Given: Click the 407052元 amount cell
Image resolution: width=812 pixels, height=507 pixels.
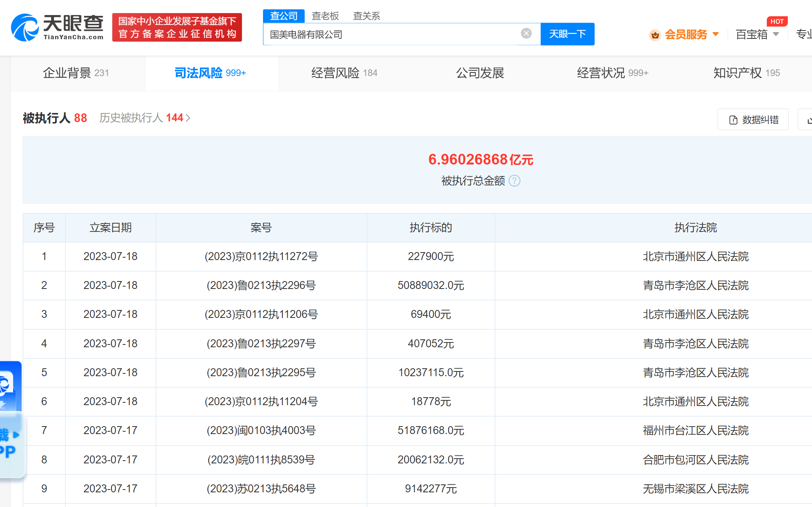Looking at the screenshot, I should (x=431, y=344).
